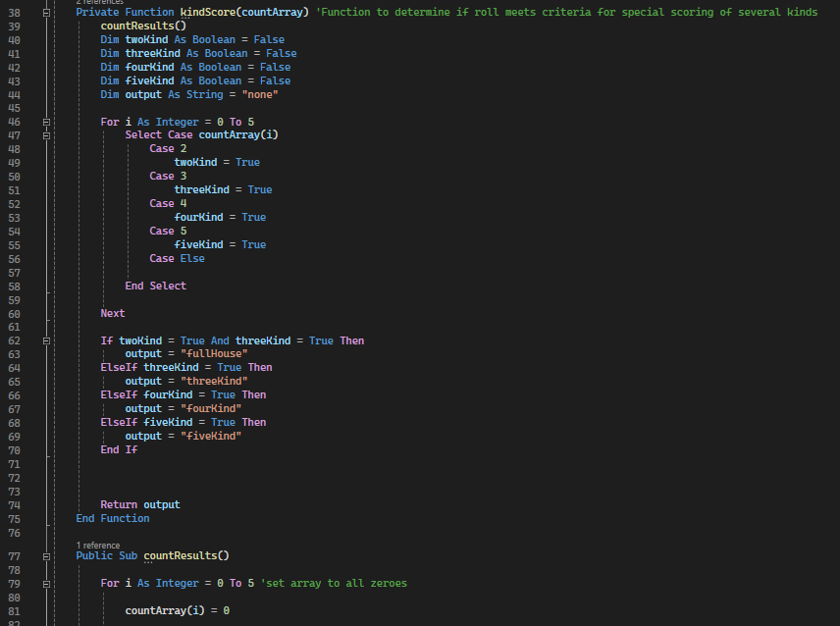The width and height of the screenshot is (840, 626).
Task: Click the green function description comment line 38
Action: [566, 12]
